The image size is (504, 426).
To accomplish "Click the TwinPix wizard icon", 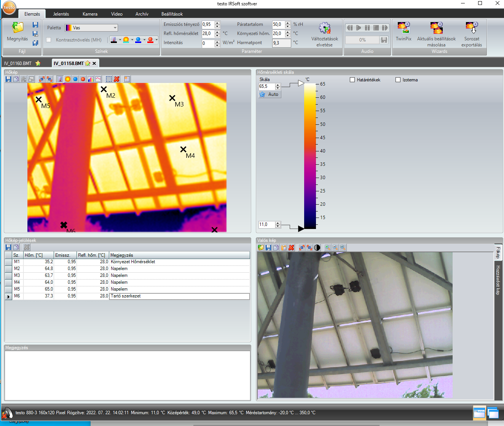I will pyautogui.click(x=404, y=28).
